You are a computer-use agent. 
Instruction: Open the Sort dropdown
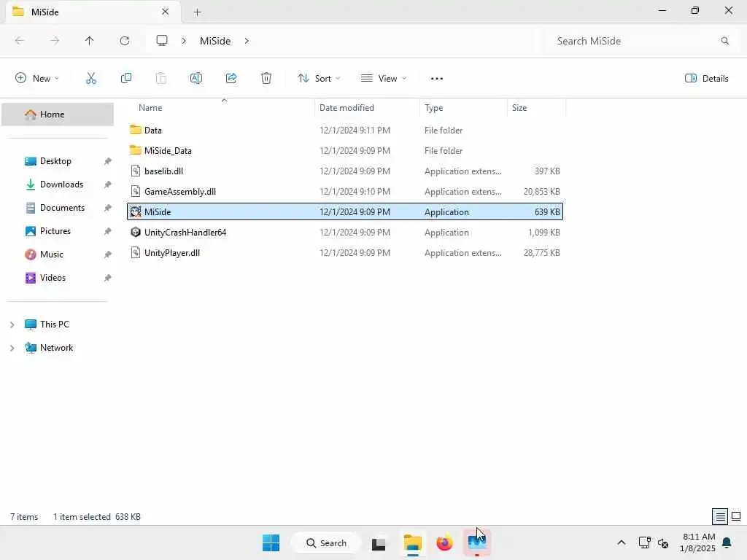(319, 79)
